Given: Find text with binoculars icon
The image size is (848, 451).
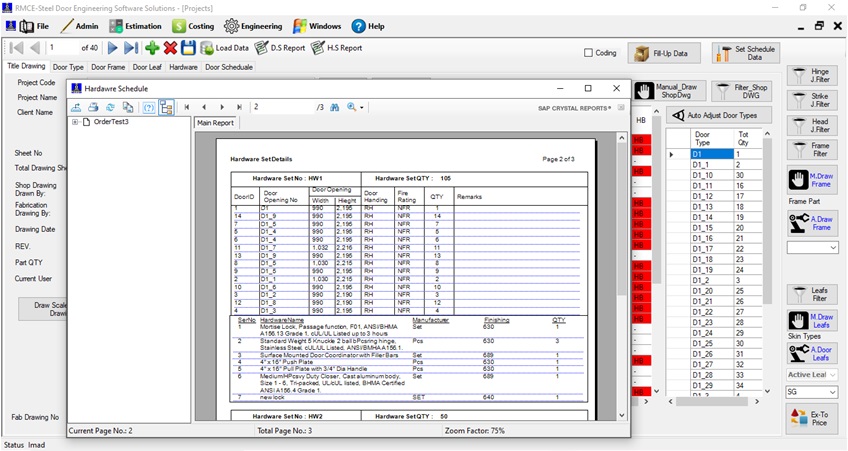Looking at the screenshot, I should point(335,108).
